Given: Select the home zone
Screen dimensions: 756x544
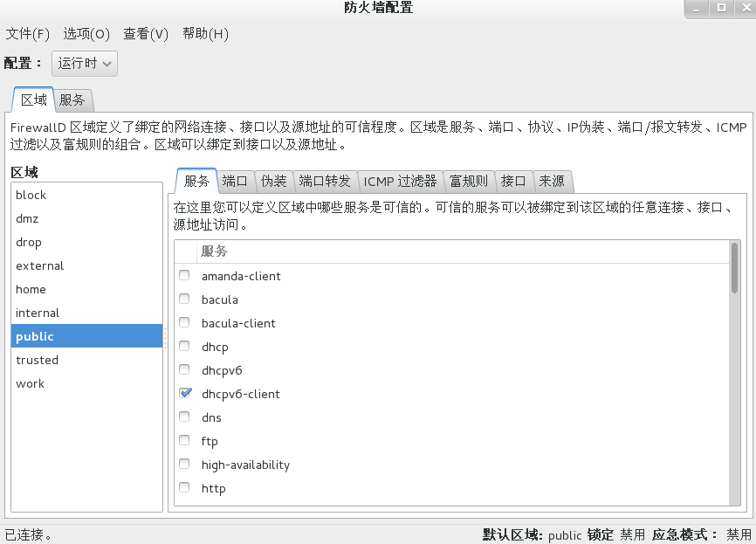Looking at the screenshot, I should [x=86, y=289].
